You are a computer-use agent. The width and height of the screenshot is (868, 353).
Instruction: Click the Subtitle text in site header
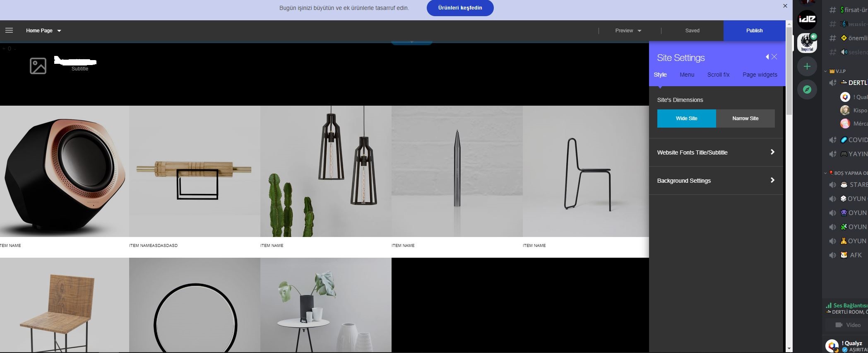tap(80, 69)
